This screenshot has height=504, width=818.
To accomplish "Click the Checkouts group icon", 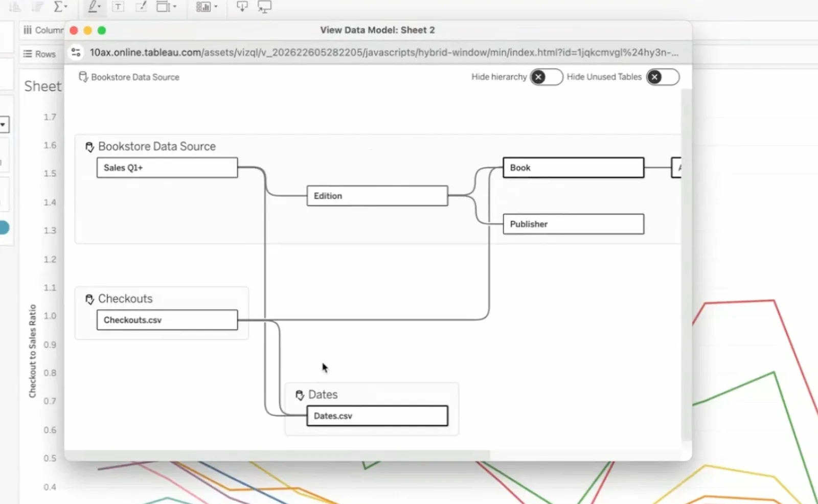I will tap(89, 300).
